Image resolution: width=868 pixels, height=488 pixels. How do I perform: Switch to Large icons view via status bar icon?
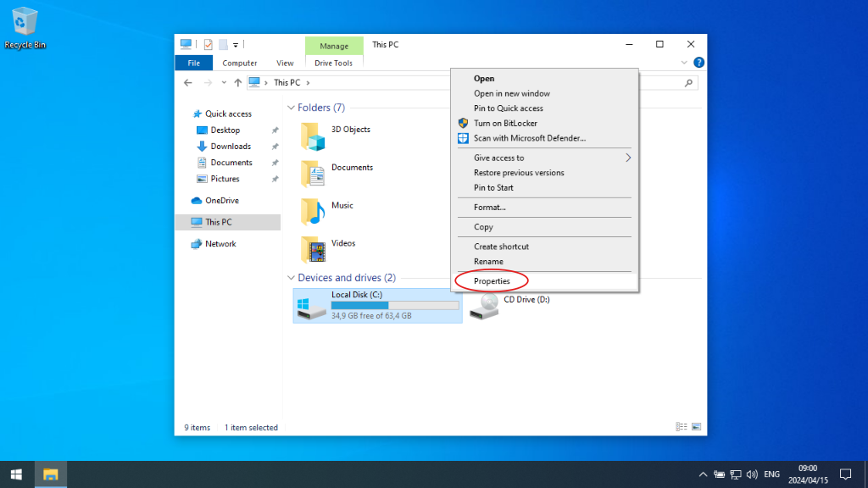[697, 426]
